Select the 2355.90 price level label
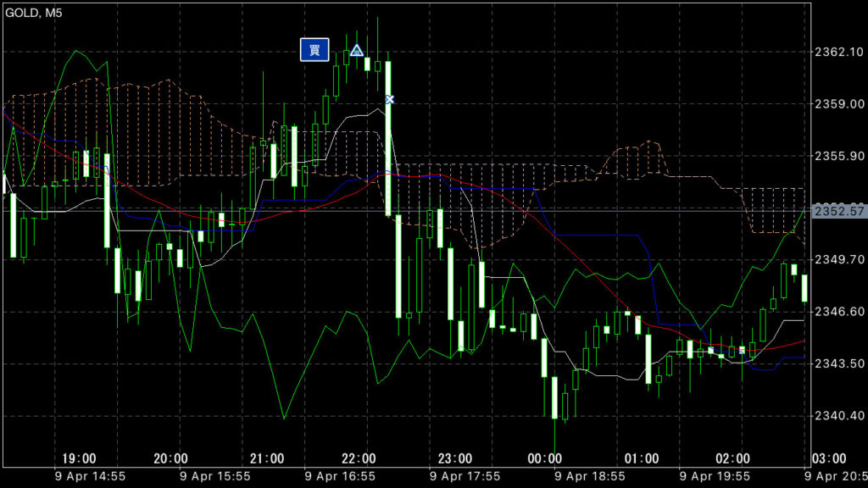The height and width of the screenshot is (488, 868). point(837,157)
